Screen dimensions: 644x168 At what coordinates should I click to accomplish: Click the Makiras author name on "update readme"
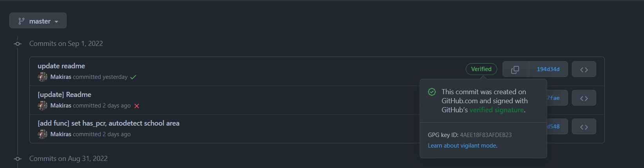tap(61, 77)
